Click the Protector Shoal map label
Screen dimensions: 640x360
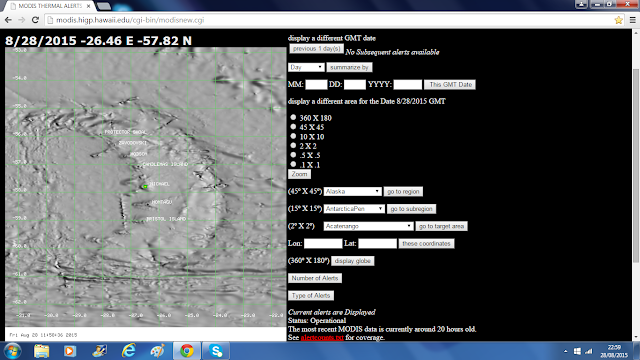point(125,132)
